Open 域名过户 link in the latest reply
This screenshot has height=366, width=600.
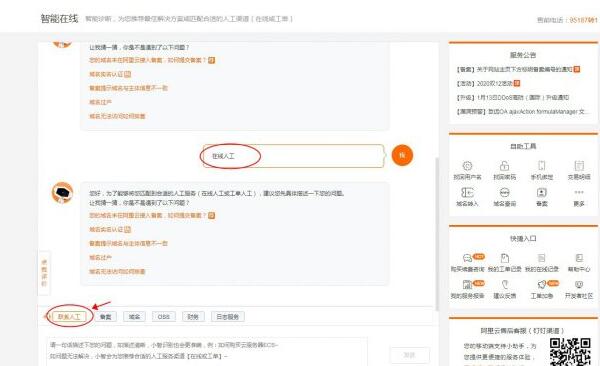pyautogui.click(x=100, y=258)
